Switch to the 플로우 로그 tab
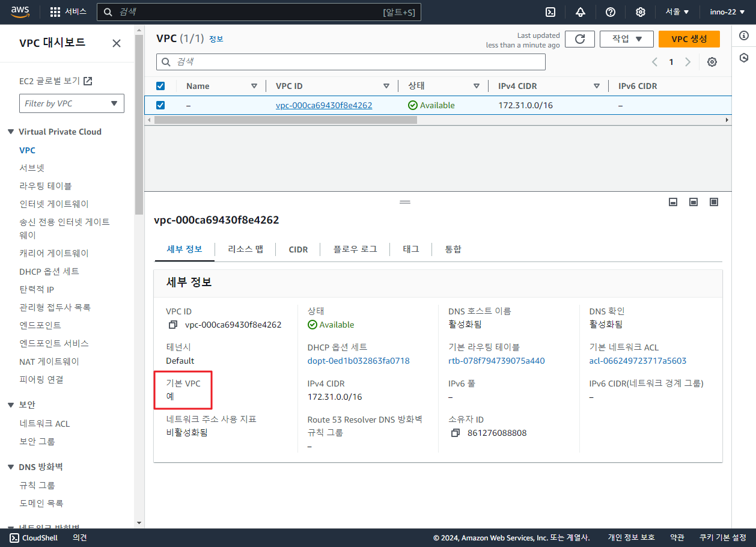Screen dimensions: 756x547 coord(355,249)
